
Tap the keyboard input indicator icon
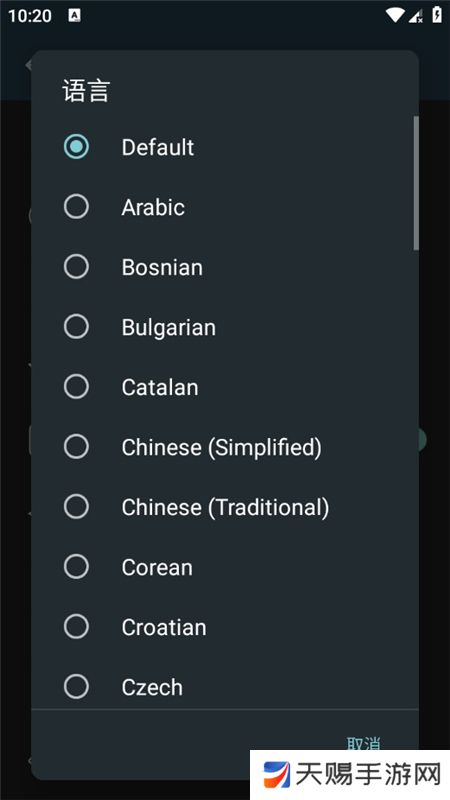point(74,15)
